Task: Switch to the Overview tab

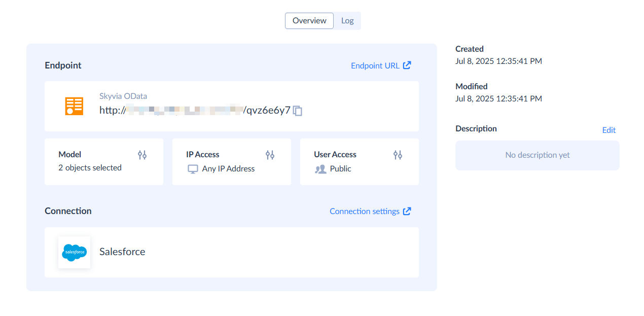Action: [309, 21]
